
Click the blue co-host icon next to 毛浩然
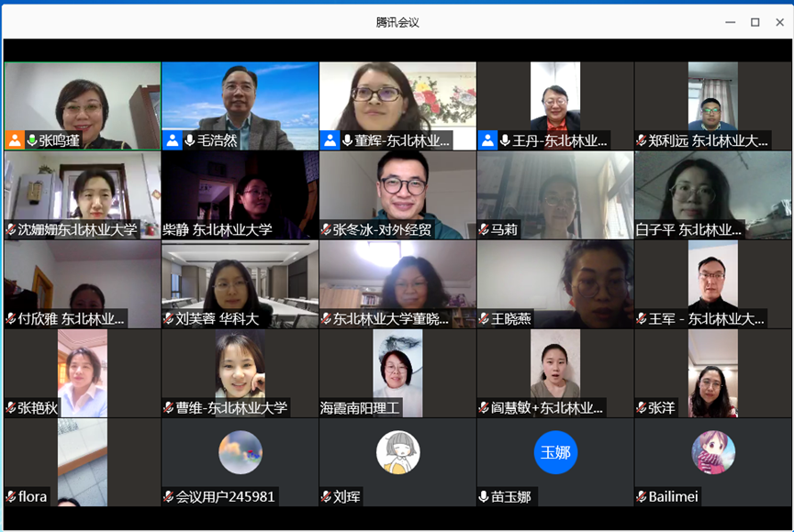(x=172, y=140)
